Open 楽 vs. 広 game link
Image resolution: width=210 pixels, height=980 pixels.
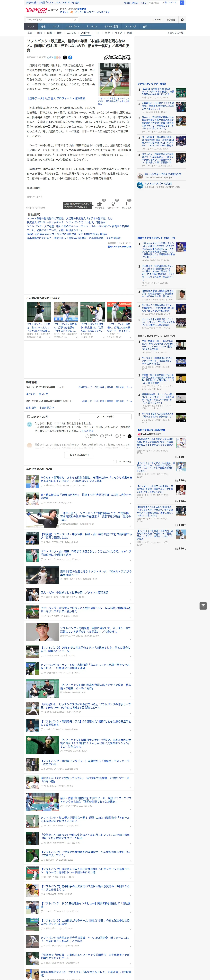31,394
